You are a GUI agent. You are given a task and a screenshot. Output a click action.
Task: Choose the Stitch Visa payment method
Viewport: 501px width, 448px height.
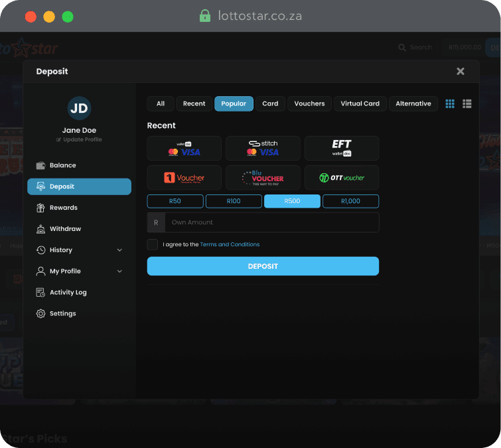coord(263,148)
